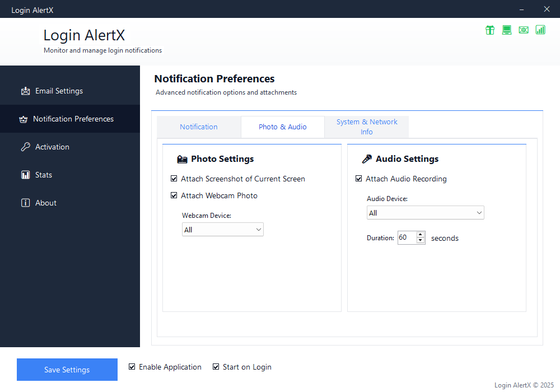Click the green computer monitor icon
This screenshot has width=560, height=392.
pyautogui.click(x=507, y=30)
